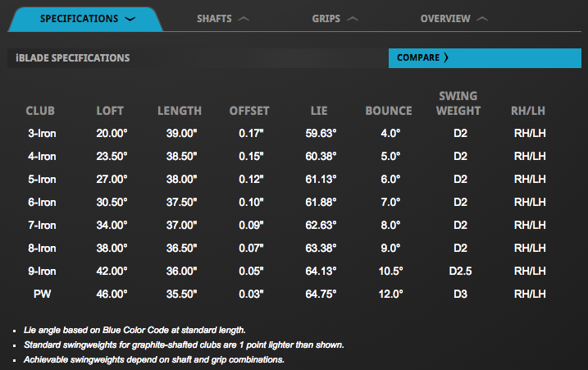Screen dimensions: 588x370
Task: Click the 63.38° lie value
Action: tap(321, 248)
